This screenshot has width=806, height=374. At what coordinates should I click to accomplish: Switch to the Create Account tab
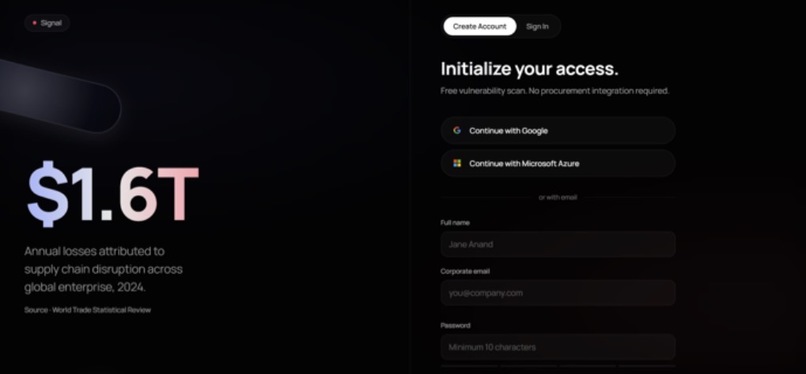(480, 26)
